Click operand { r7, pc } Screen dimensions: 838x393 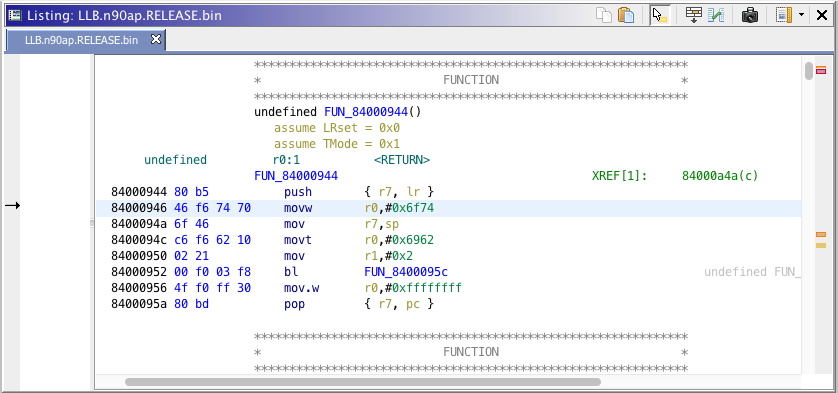point(399,304)
